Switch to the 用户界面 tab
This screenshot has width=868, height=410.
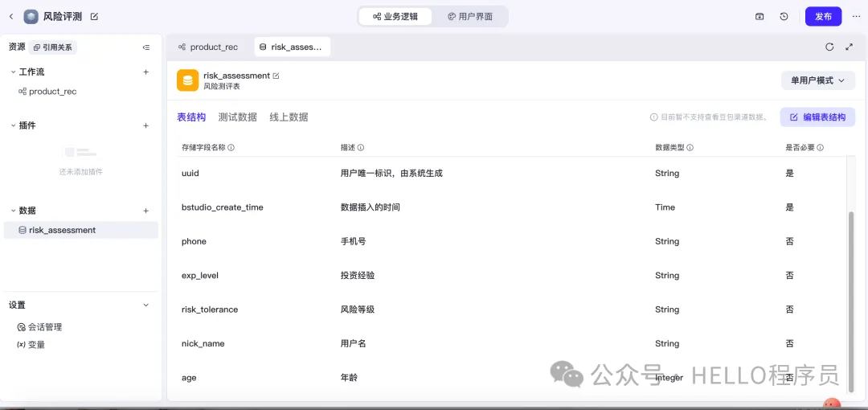pos(470,17)
